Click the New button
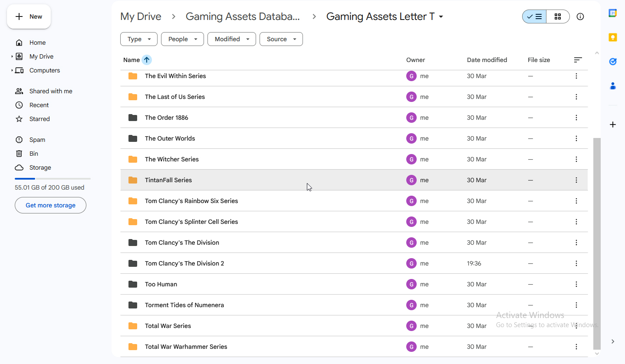Screen dimensions: 625x364 click(x=29, y=16)
